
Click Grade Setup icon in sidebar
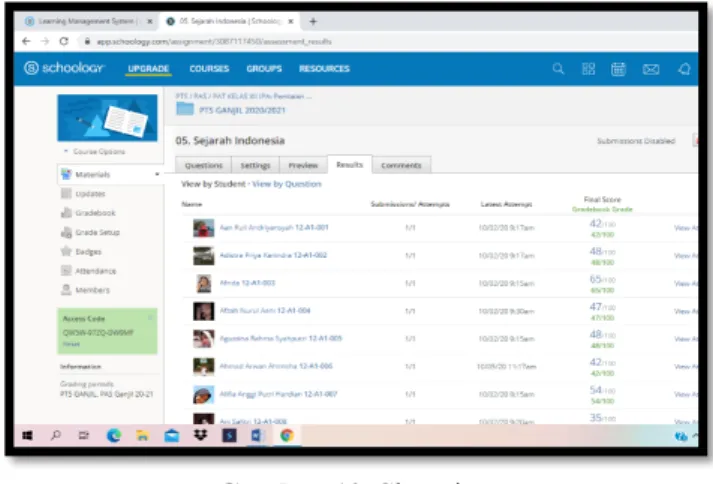point(66,232)
